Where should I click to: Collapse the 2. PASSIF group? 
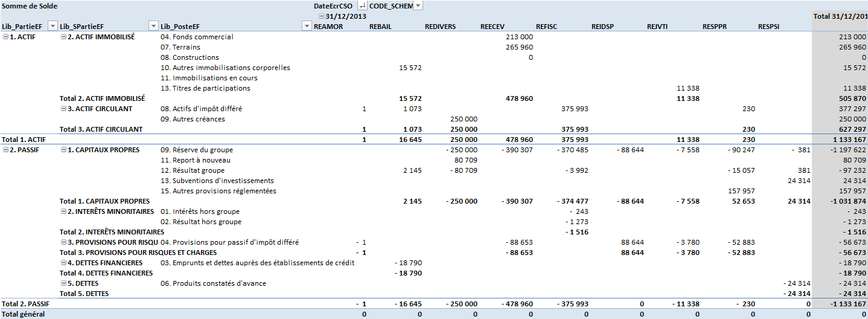(5, 150)
